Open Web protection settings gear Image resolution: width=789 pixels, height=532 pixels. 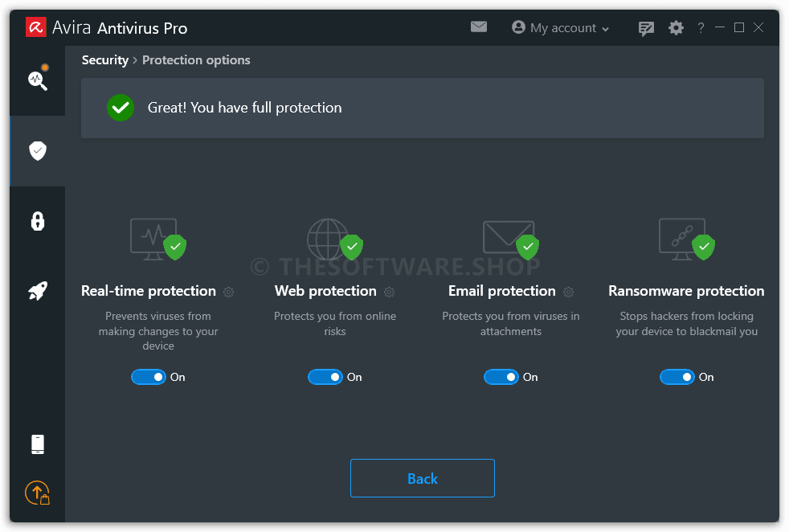point(390,292)
